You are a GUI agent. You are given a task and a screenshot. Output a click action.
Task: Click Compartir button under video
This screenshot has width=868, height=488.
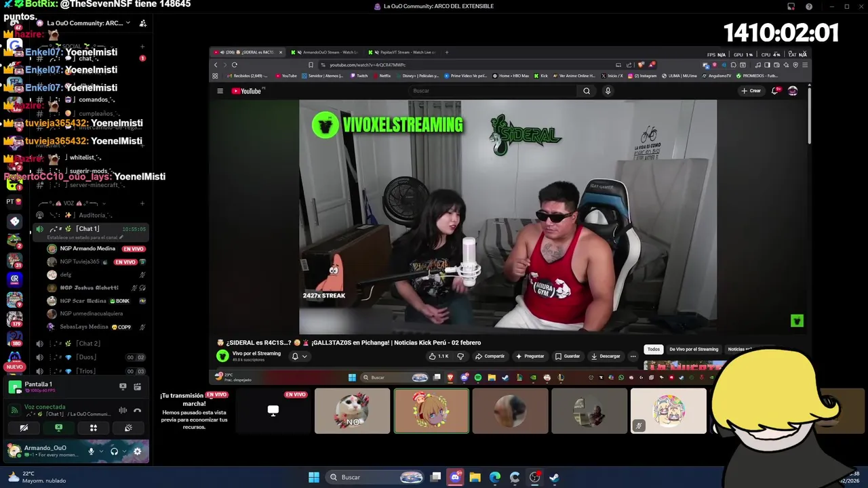[x=490, y=356]
